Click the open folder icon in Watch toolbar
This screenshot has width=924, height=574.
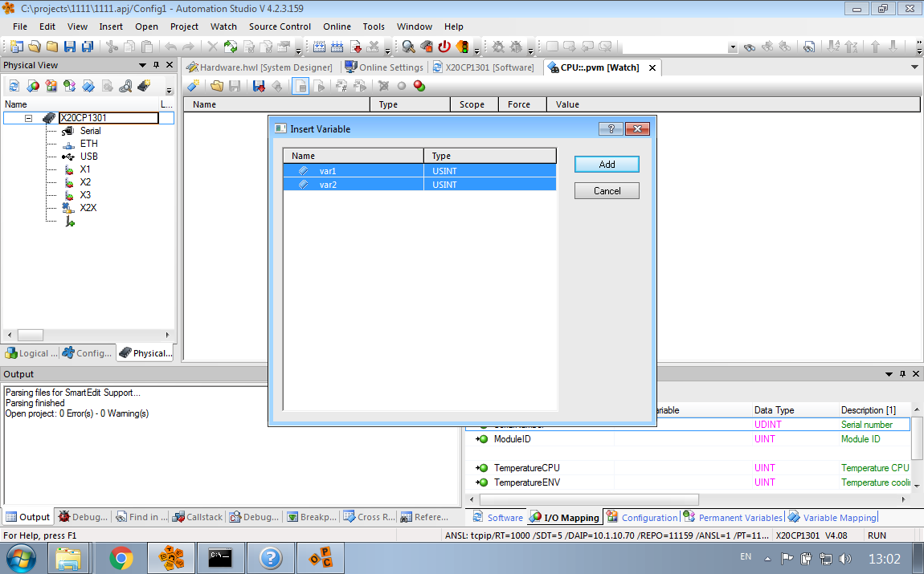click(217, 86)
